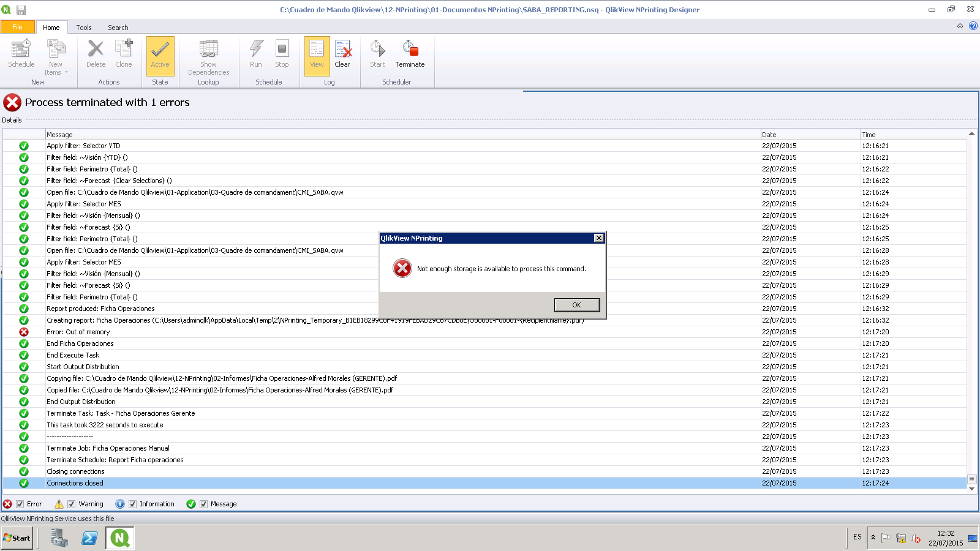
Task: Open the Help question mark icon
Action: pyautogui.click(x=973, y=26)
